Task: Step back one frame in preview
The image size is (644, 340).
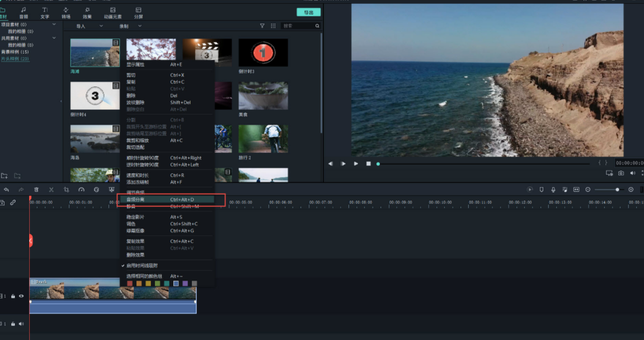Action: 331,163
